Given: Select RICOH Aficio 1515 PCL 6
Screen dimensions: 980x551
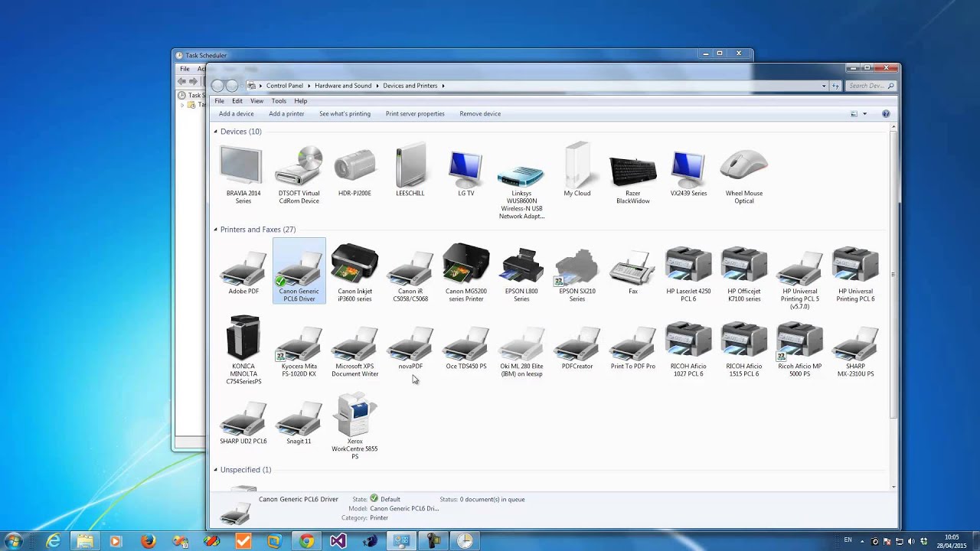Looking at the screenshot, I should coord(744,347).
